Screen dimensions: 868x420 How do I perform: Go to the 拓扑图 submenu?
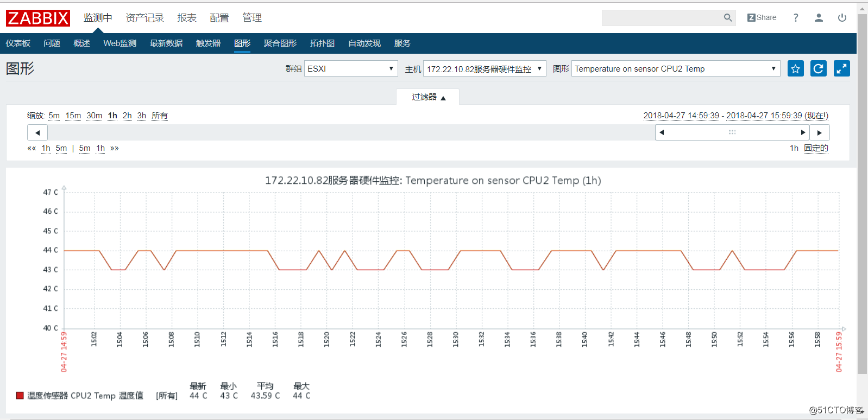(322, 43)
